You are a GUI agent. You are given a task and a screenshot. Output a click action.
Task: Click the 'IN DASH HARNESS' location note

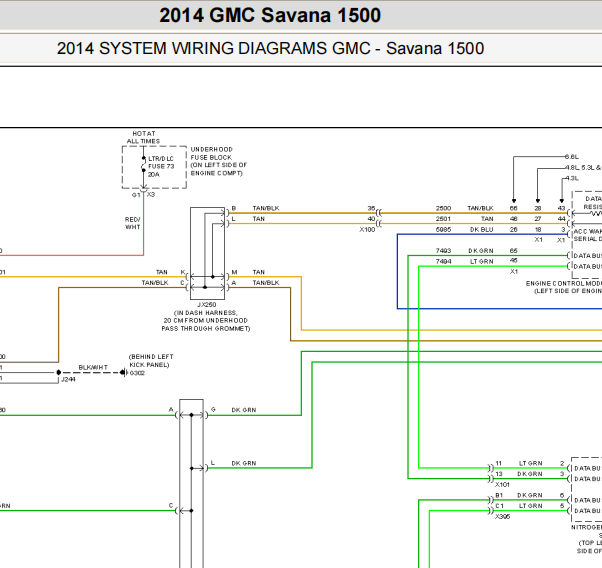tap(206, 313)
